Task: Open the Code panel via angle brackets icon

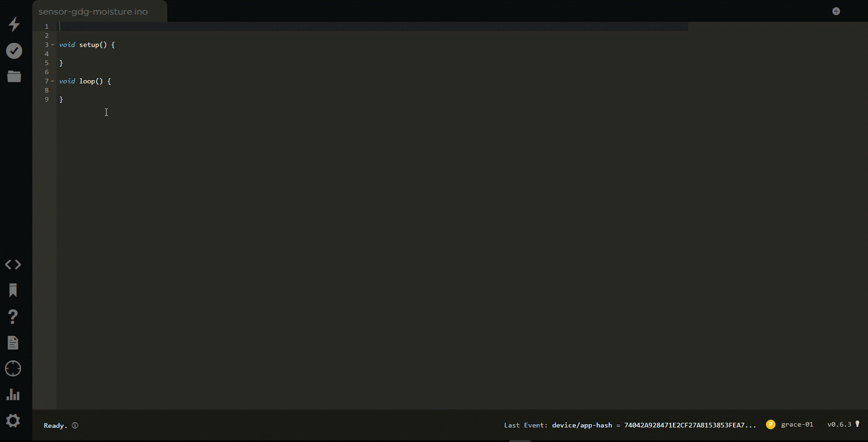Action: coord(13,265)
